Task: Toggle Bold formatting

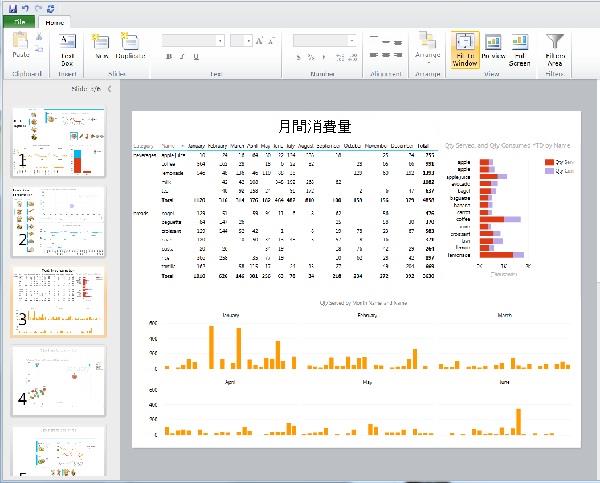Action: pyautogui.click(x=169, y=57)
